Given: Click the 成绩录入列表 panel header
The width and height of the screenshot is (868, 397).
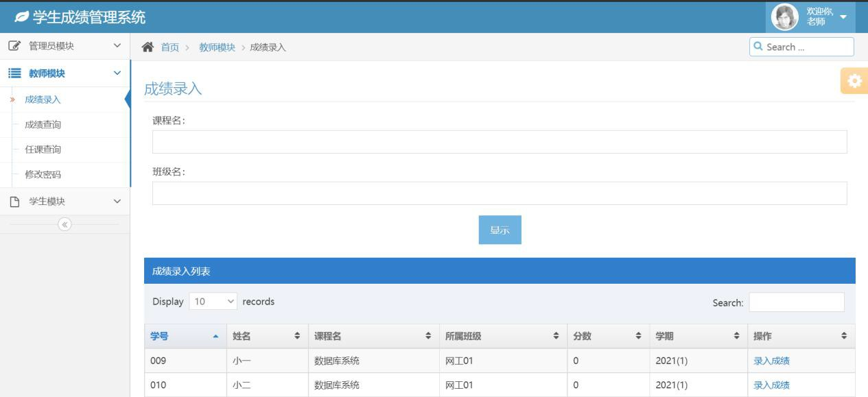Looking at the screenshot, I should pos(500,271).
